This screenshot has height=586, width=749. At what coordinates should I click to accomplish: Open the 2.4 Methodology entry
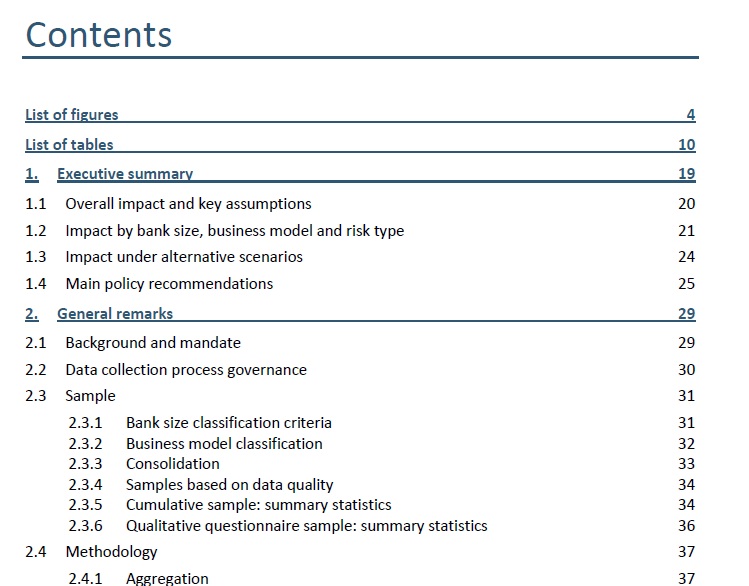111,552
